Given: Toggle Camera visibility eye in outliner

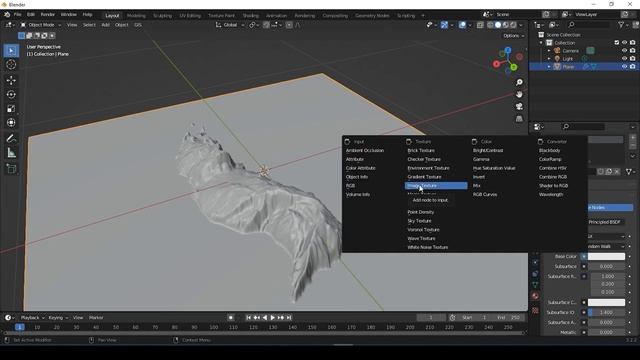Looking at the screenshot, I should click(x=624, y=51).
